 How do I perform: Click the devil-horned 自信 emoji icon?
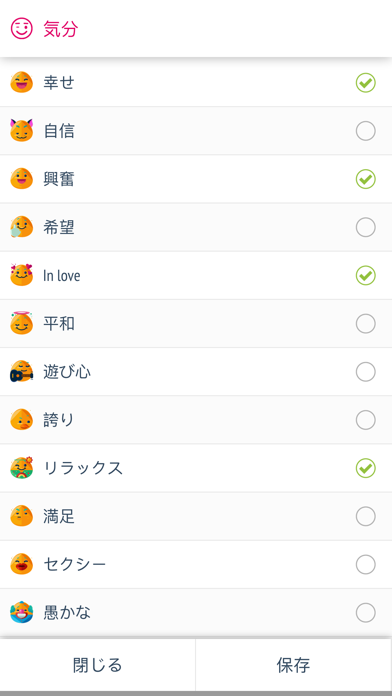[x=21, y=130]
